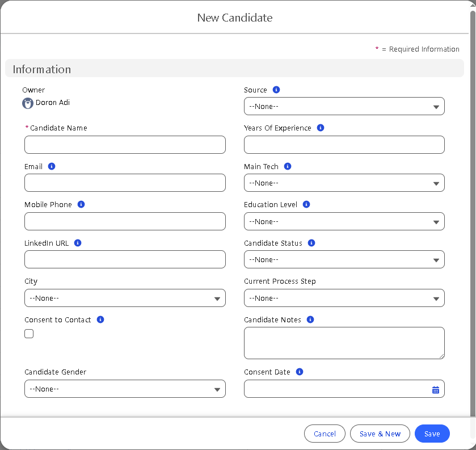This screenshot has height=450, width=476.
Task: Click the Mobile Phone help info icon
Action: click(81, 204)
